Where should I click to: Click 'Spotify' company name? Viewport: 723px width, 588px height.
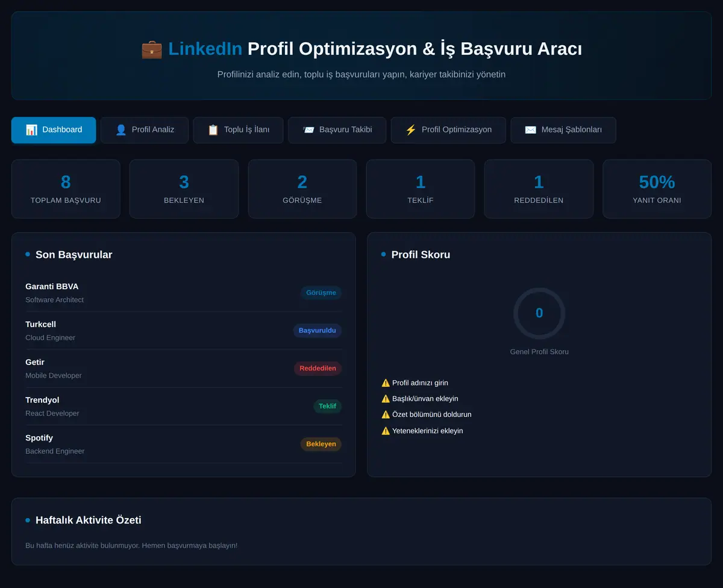point(39,438)
